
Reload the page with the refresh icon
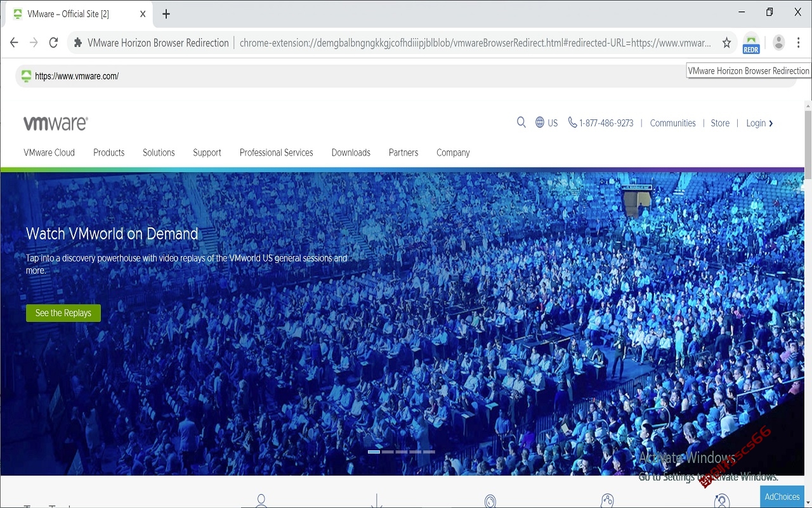53,43
